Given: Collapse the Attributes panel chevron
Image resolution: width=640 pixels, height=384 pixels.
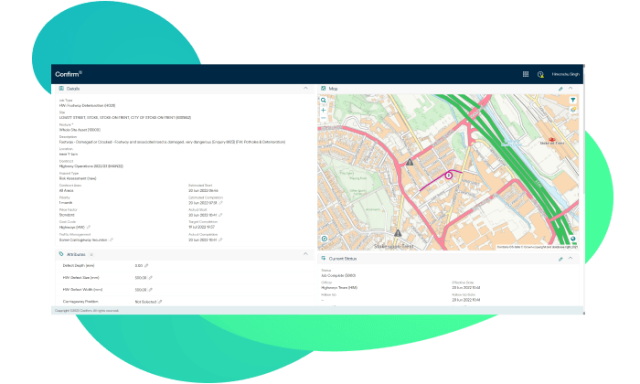Looking at the screenshot, I should (x=305, y=254).
